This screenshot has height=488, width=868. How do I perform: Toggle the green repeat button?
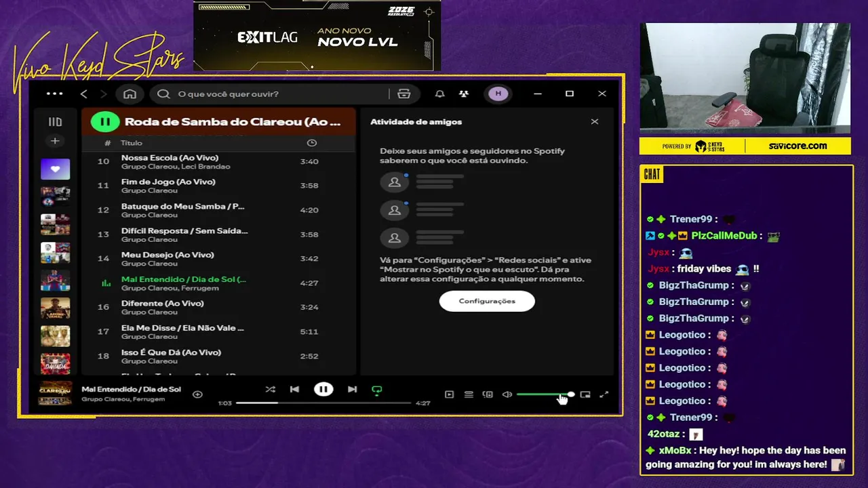pyautogui.click(x=377, y=390)
